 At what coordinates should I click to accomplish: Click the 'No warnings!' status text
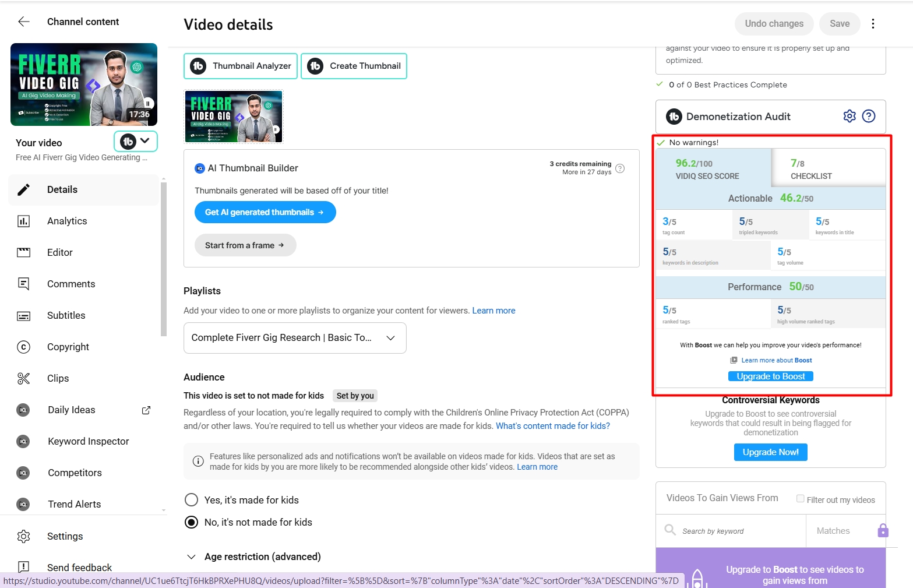tap(693, 142)
